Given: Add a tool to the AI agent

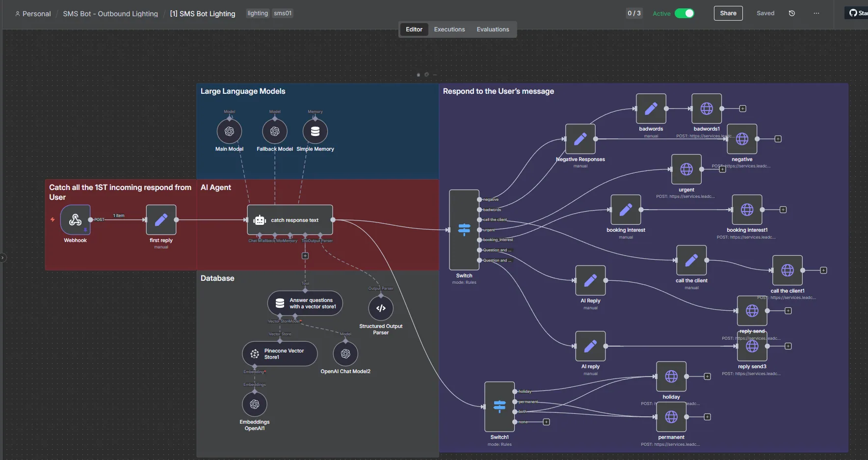Looking at the screenshot, I should coord(305,256).
